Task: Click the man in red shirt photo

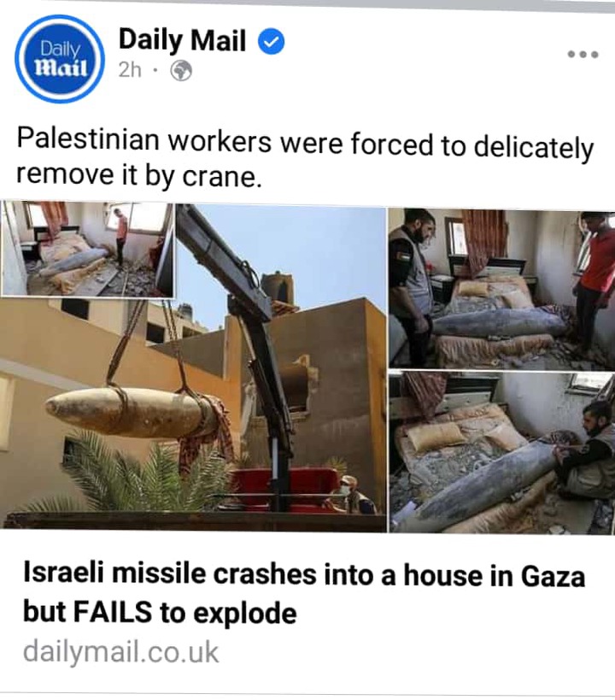Action: pyautogui.click(x=592, y=285)
